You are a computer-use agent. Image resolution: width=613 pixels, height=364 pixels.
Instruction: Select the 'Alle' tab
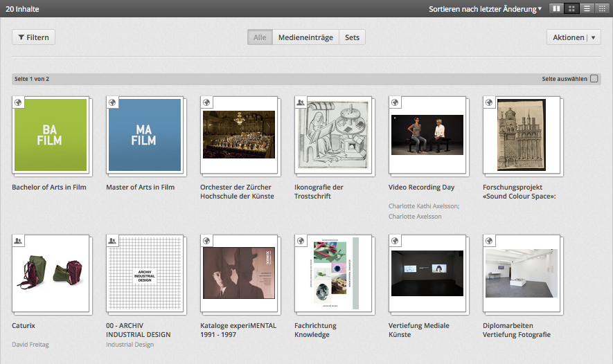tap(260, 37)
